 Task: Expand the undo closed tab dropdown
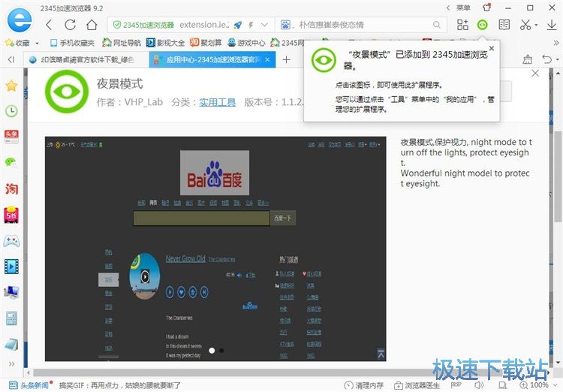point(557,59)
